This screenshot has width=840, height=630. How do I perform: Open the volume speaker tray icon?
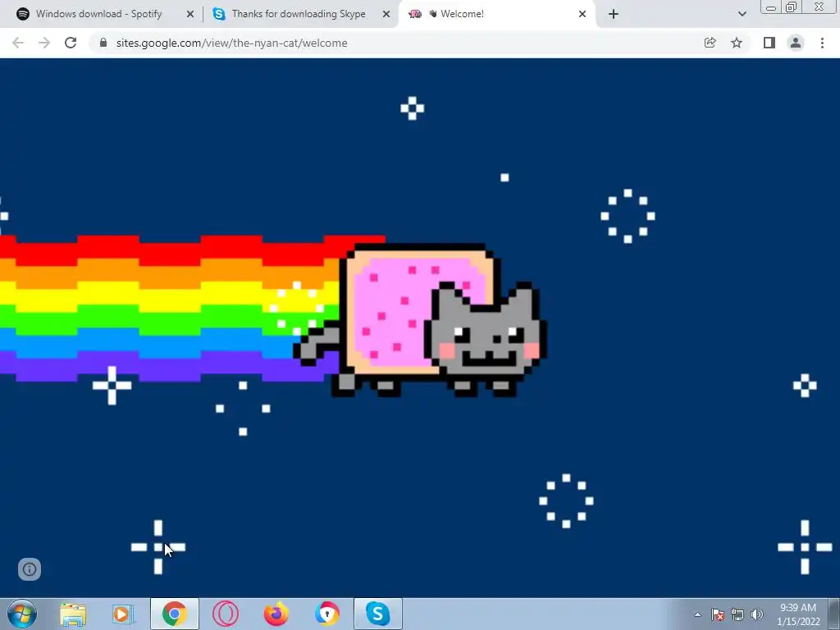coord(757,614)
